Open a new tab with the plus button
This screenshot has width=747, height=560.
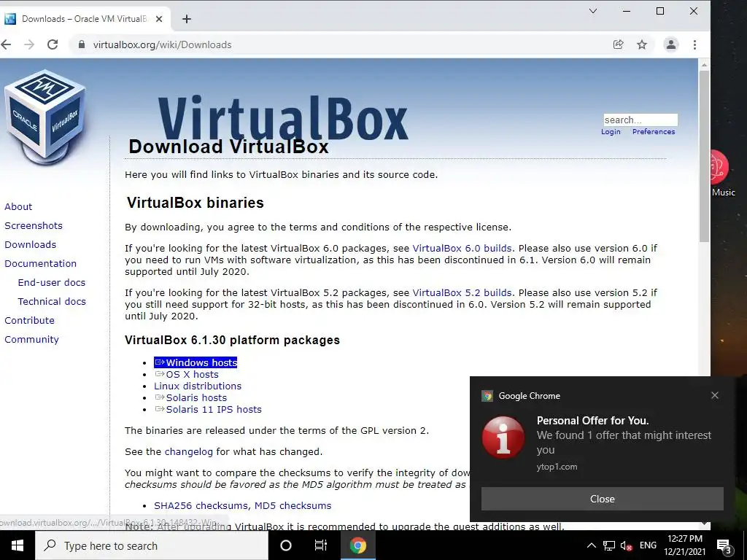(x=187, y=19)
